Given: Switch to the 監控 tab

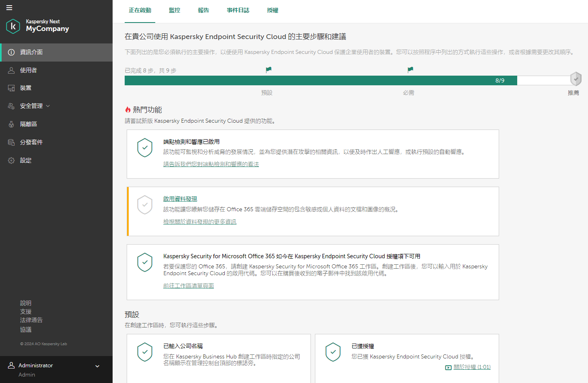Looking at the screenshot, I should 175,10.
